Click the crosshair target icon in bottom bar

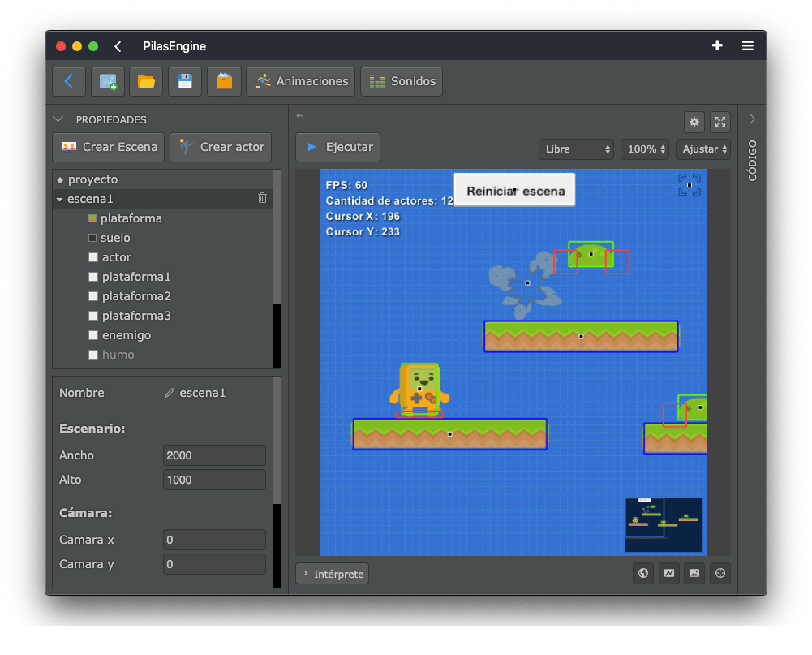[x=720, y=573]
